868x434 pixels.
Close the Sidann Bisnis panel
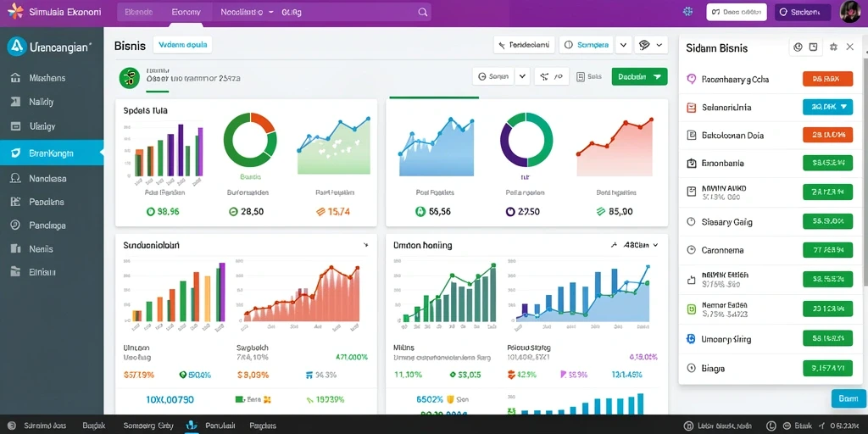point(849,47)
